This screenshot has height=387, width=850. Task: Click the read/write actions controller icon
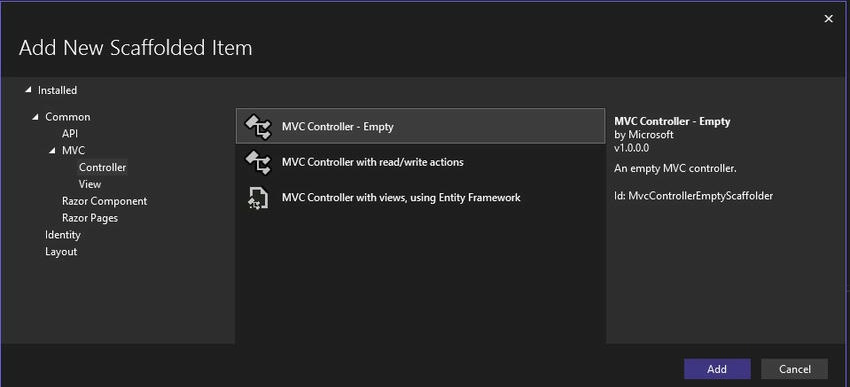point(257,162)
